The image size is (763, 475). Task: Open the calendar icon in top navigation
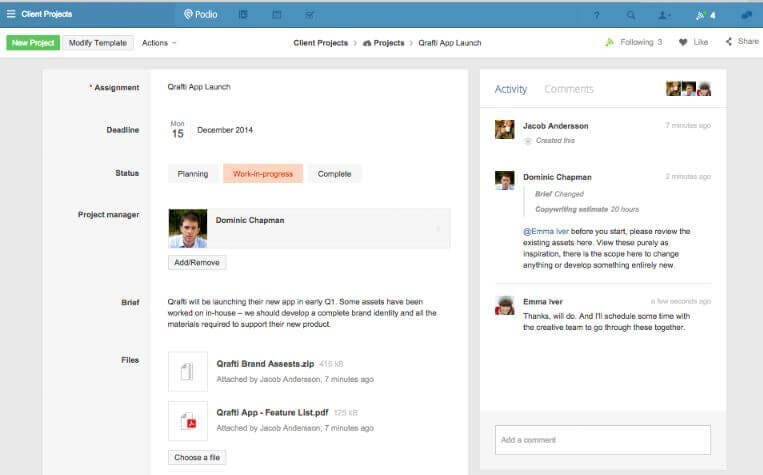(x=276, y=15)
